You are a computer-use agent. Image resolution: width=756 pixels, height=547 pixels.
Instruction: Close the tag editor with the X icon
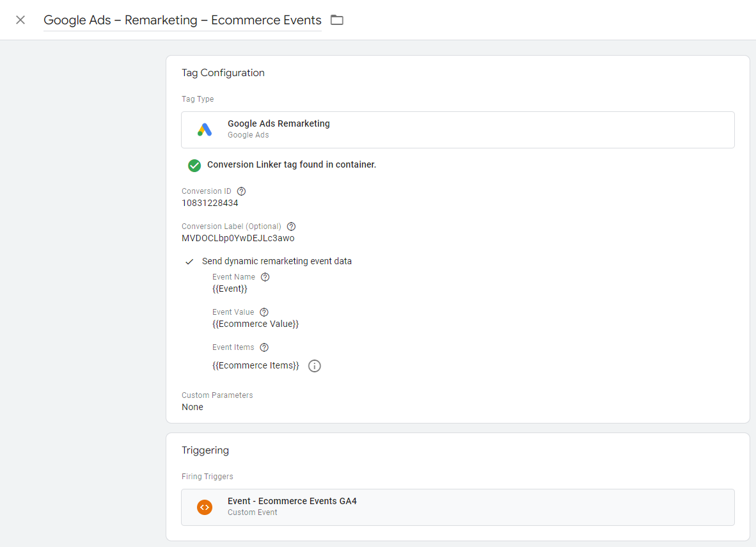tap(20, 20)
